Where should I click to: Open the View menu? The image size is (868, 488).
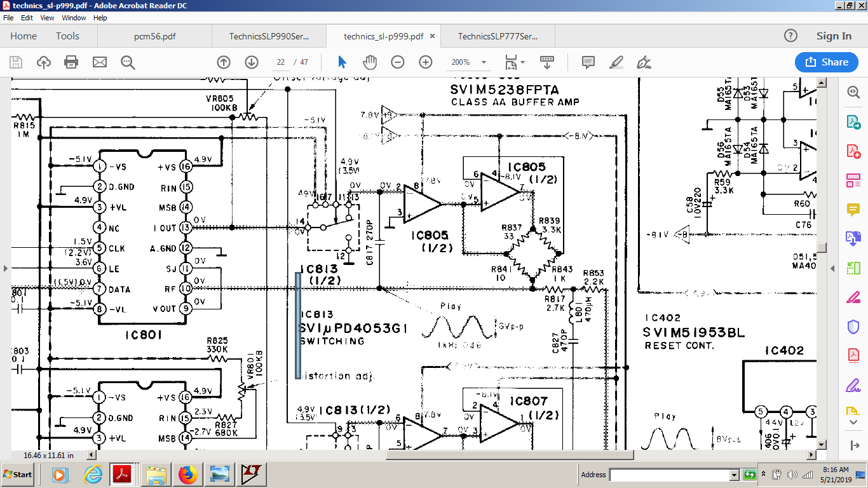(47, 18)
